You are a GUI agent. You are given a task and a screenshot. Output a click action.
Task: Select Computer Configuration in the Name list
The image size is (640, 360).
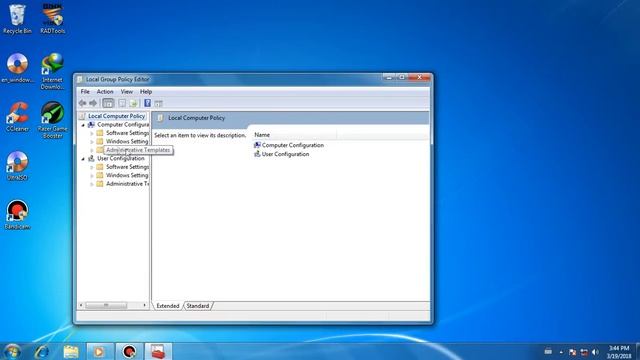point(293,145)
